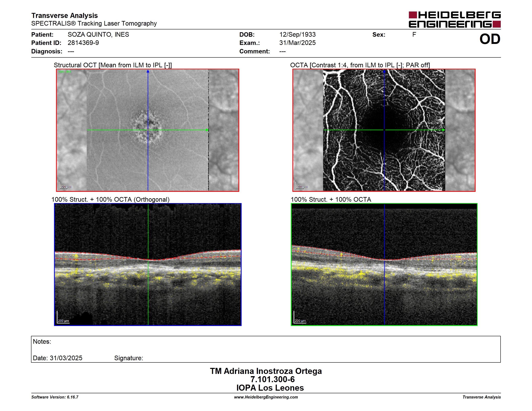This screenshot has width=532, height=411.
Task: Click 'SPECTRALIS® Tracking Laser Tomography' subtitle
Action: (94, 23)
